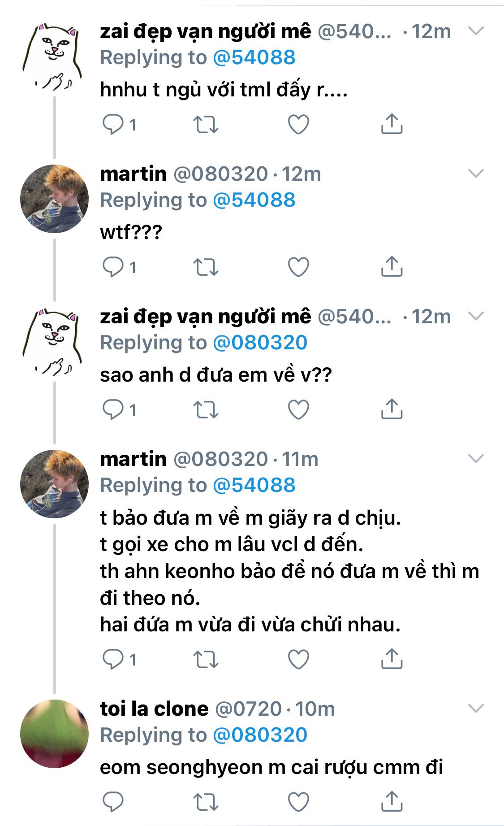Like the "hnhu t ngủ với tml" tweet
Viewport: 504px width, 826px height.
[x=298, y=124]
